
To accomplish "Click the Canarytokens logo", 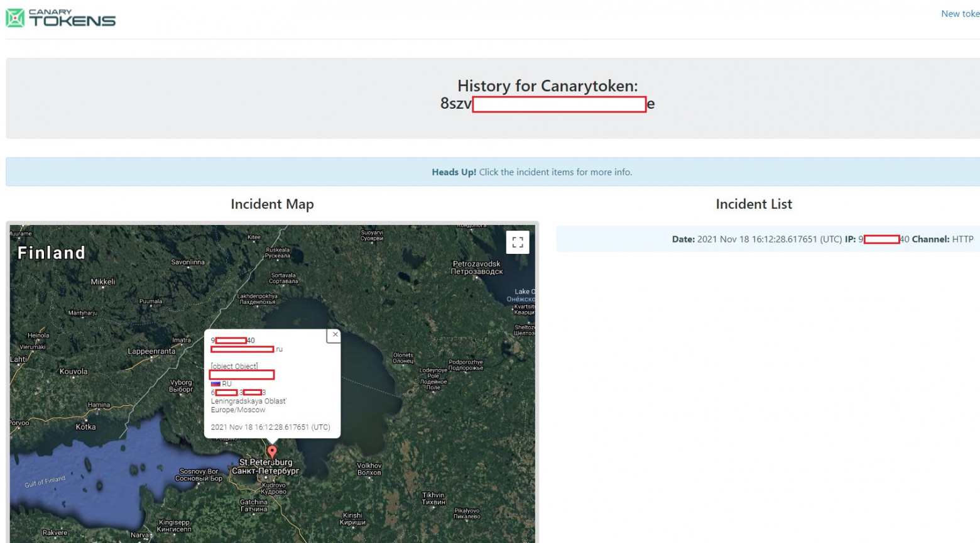I will (x=61, y=18).
